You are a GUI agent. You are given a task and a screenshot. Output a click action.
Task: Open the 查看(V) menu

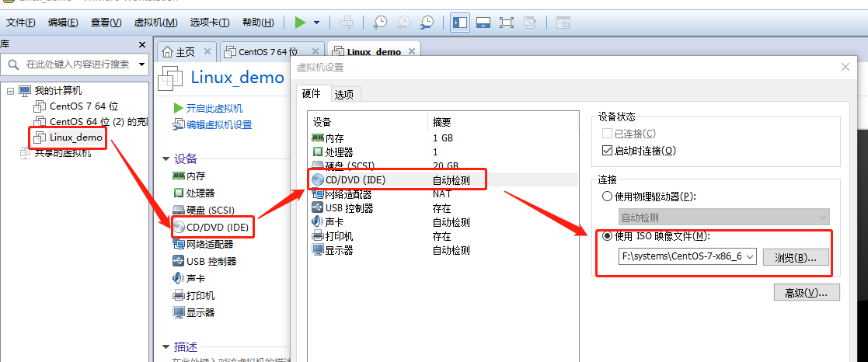tap(106, 23)
